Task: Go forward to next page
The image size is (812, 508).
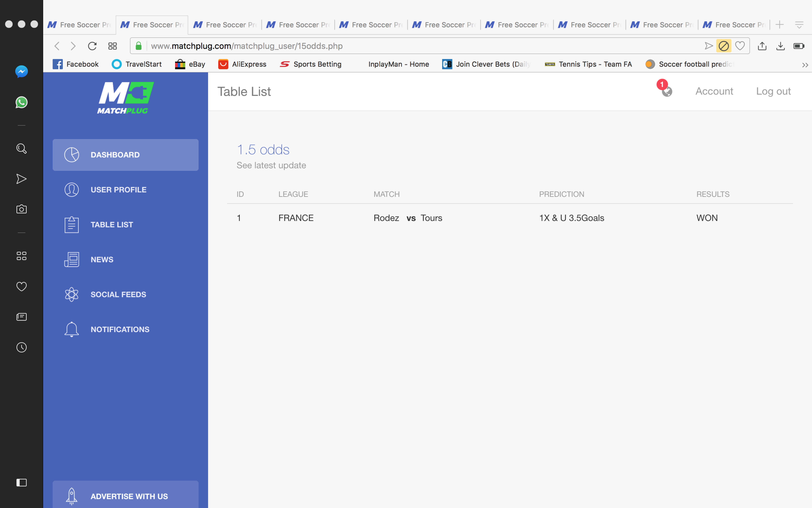Action: 73,46
